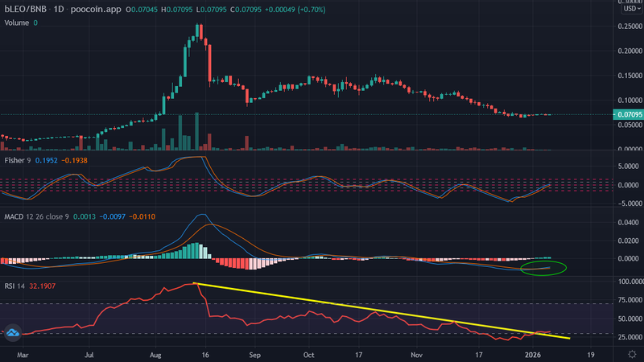644x362 pixels.
Task: Click the green ellipse on MACD pane
Action: [543, 268]
